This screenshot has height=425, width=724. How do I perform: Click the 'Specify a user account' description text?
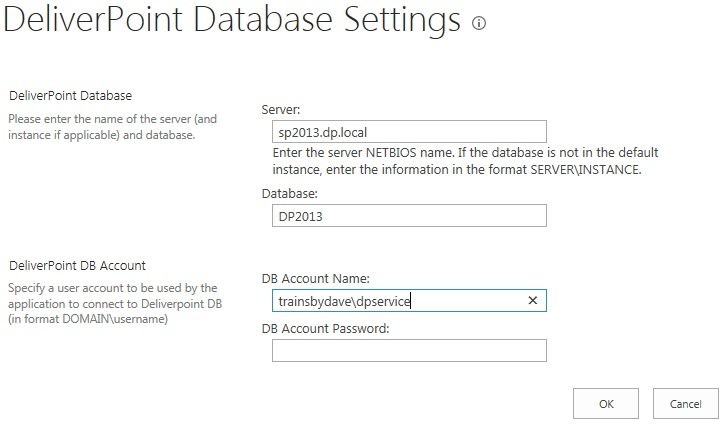[x=115, y=304]
